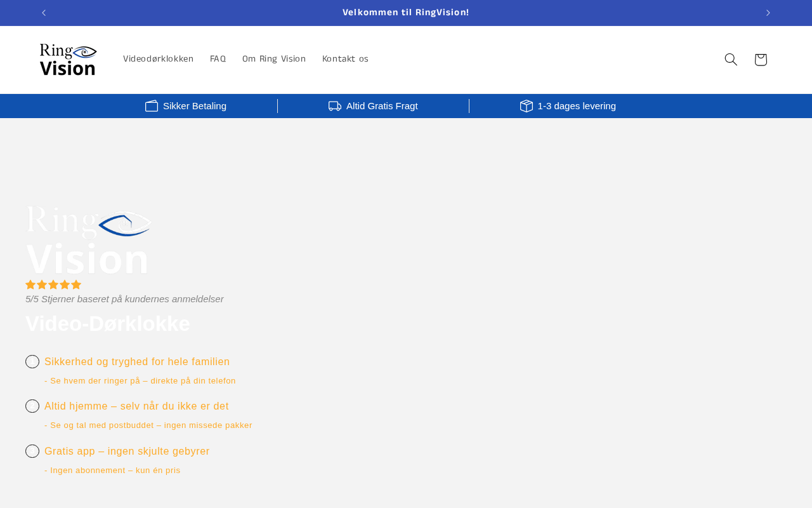Click the box icon beside 1-3 dages levering

(x=527, y=106)
